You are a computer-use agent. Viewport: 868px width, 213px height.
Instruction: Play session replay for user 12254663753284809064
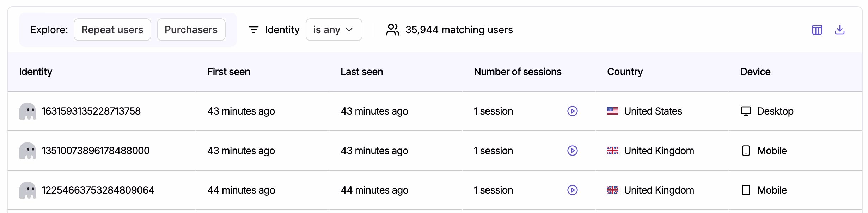click(572, 190)
